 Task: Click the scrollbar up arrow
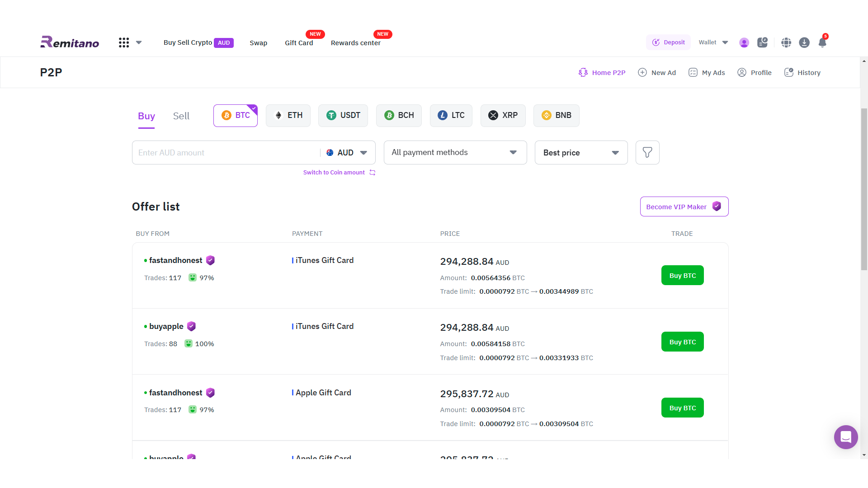[864, 61]
